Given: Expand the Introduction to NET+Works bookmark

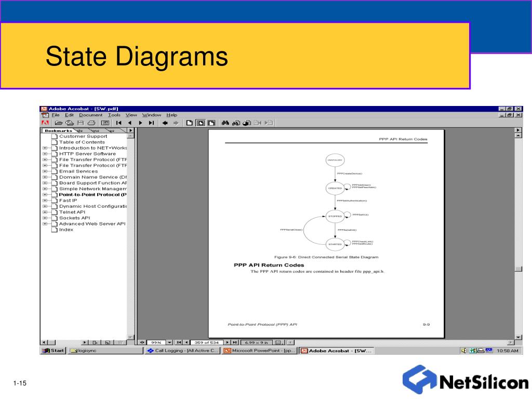Looking at the screenshot, I should pyautogui.click(x=45, y=148).
